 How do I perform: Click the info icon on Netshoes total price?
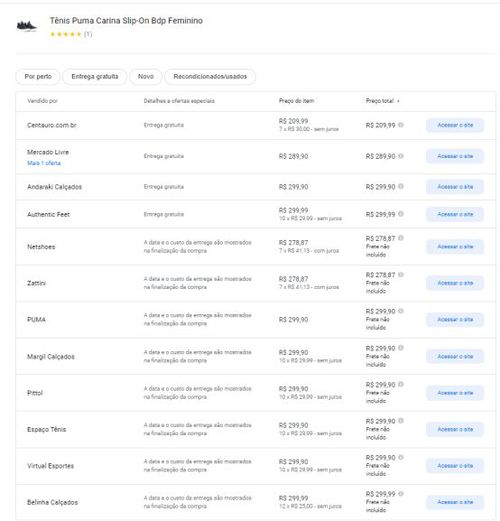[x=401, y=238]
